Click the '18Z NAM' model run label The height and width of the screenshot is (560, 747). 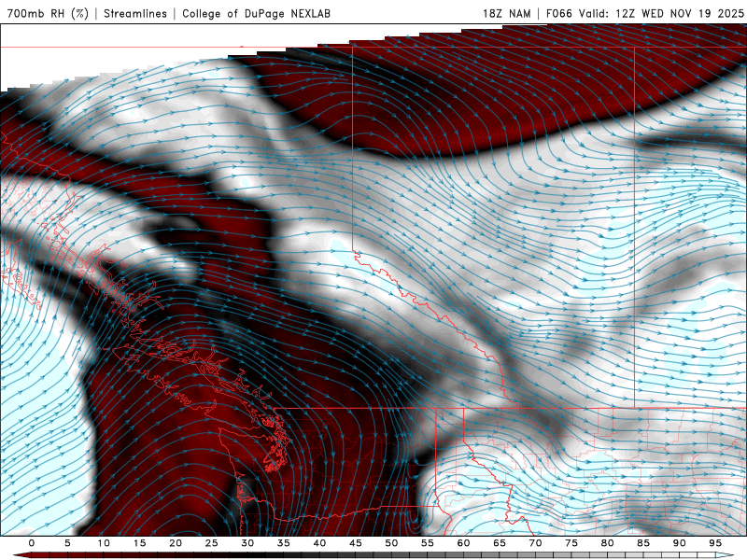point(506,13)
